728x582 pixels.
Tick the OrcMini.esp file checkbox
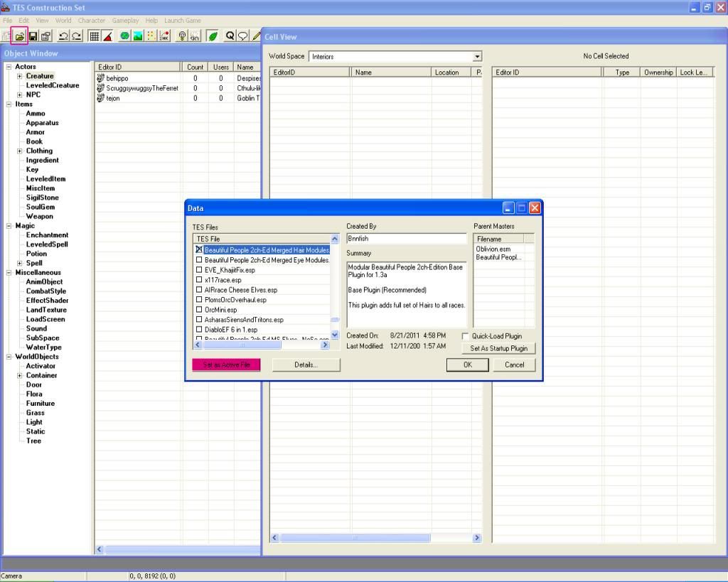click(199, 310)
